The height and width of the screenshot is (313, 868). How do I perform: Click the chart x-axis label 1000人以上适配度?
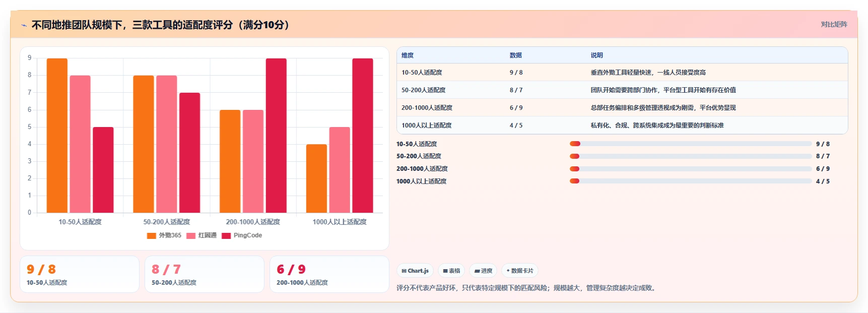pos(340,222)
